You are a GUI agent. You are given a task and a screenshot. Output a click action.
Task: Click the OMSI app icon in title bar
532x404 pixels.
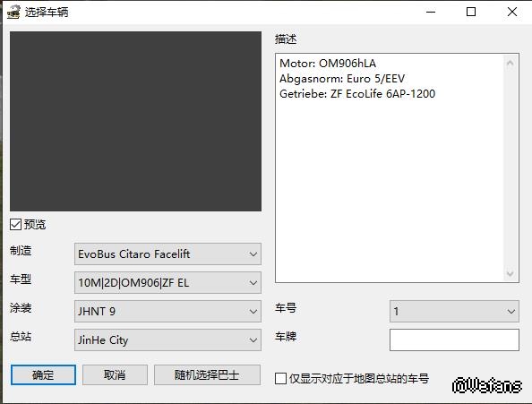pos(13,12)
